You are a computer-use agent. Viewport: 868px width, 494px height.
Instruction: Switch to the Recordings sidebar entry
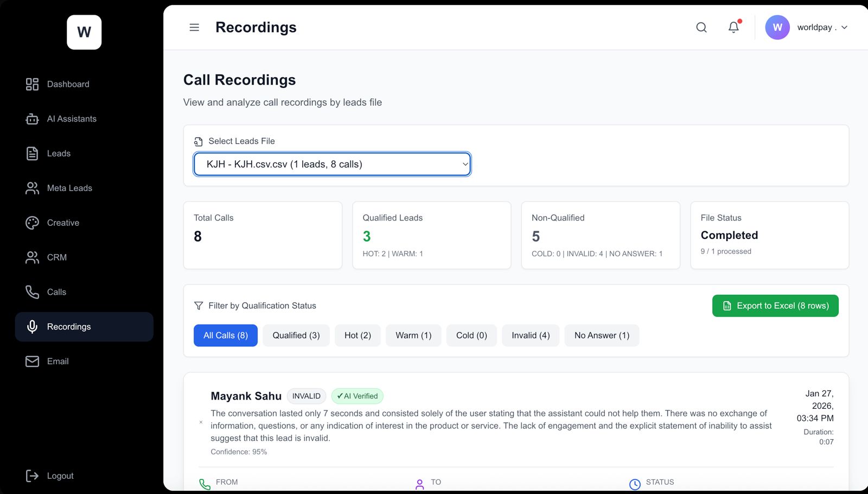tap(69, 326)
